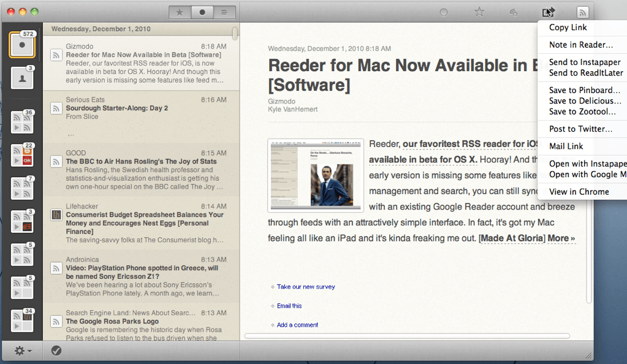
Task: Click the Lifehacker favicon in the list
Action: tap(56, 215)
